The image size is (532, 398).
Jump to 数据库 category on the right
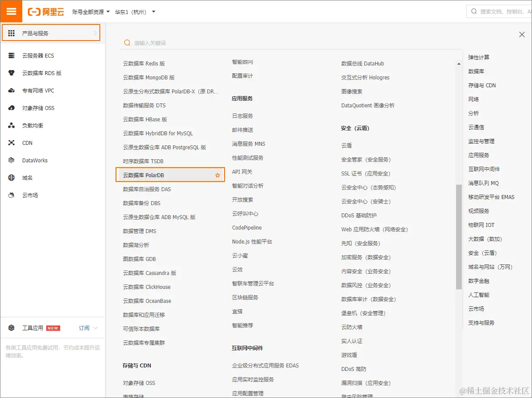(x=476, y=71)
